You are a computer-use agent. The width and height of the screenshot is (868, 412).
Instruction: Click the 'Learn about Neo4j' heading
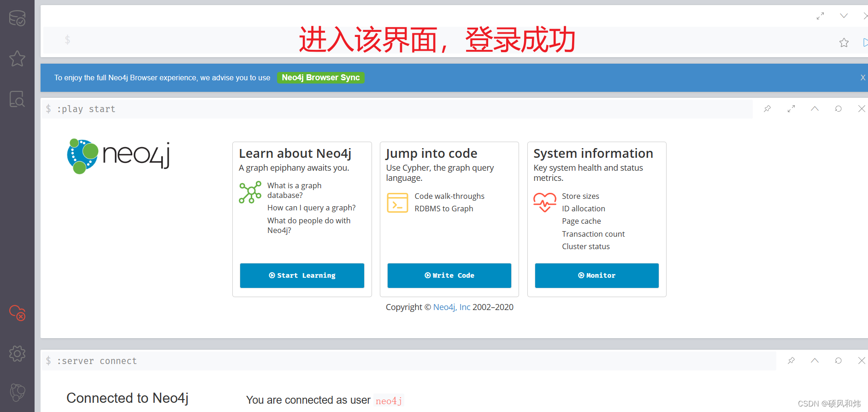click(295, 154)
